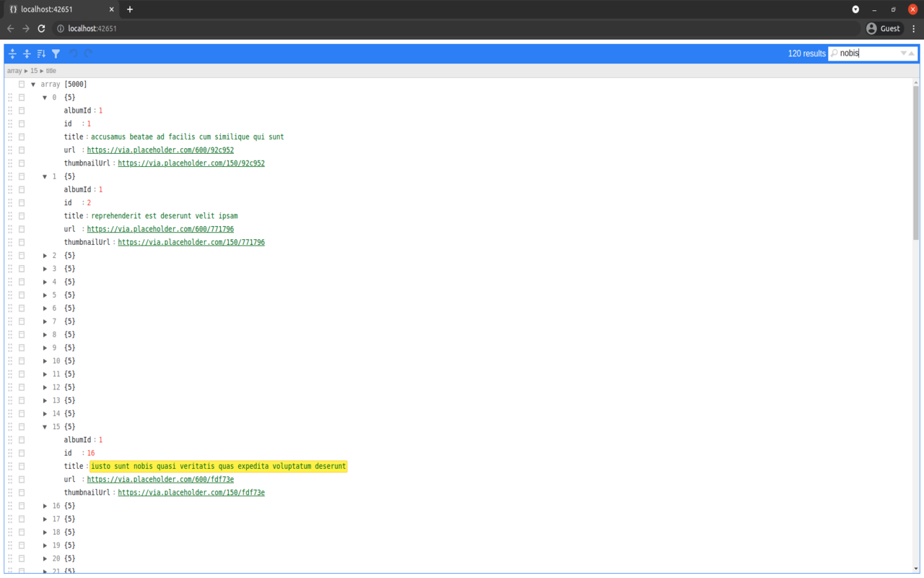
Task: Open the filter/transform tool
Action: (x=56, y=53)
